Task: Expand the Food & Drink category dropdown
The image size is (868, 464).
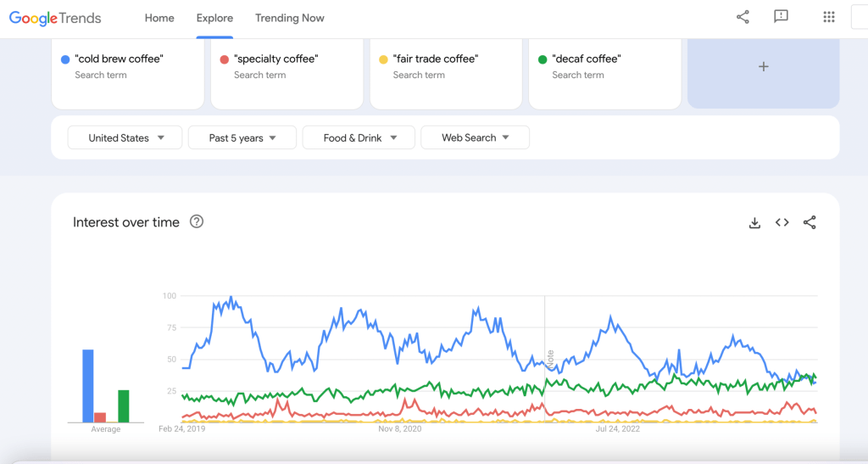Action: 359,137
